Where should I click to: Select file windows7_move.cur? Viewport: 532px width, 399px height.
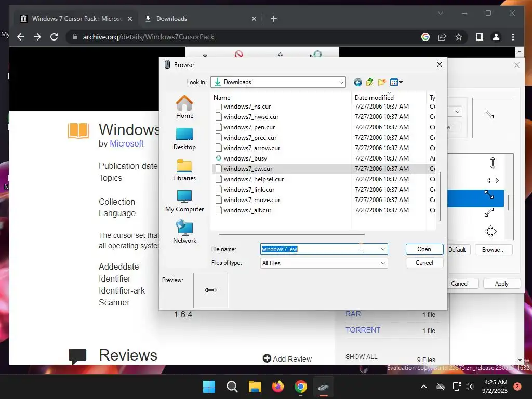(252, 200)
